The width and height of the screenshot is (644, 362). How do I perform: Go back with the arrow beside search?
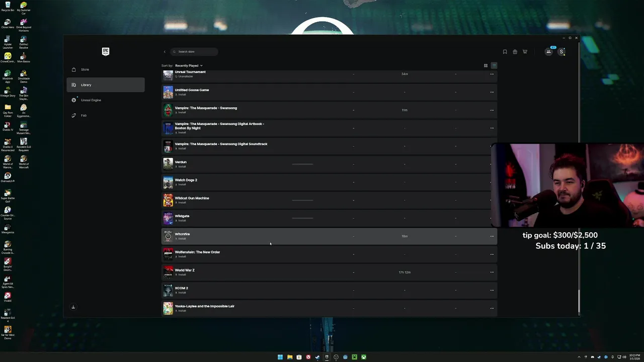pos(165,52)
